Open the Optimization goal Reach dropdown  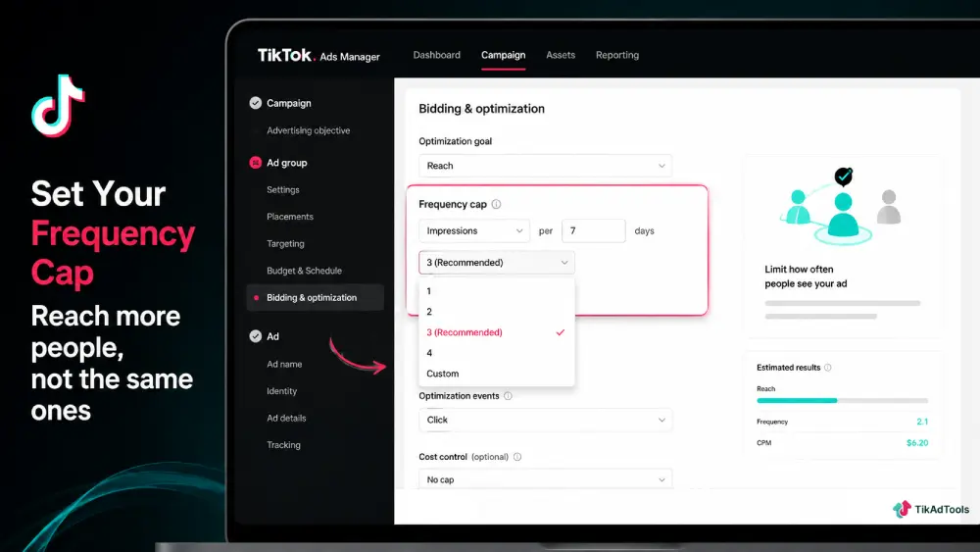point(545,166)
